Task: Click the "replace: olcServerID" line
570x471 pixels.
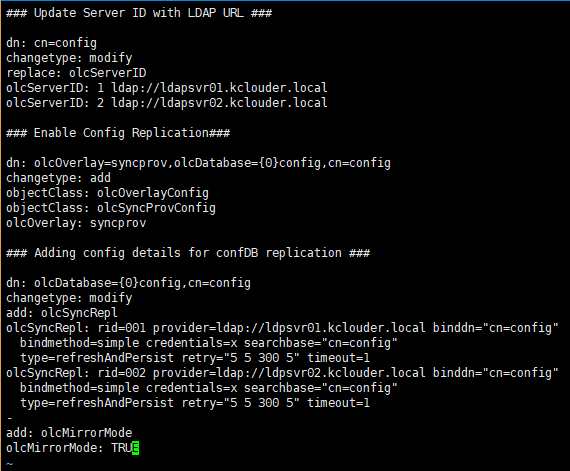Action: click(76, 73)
